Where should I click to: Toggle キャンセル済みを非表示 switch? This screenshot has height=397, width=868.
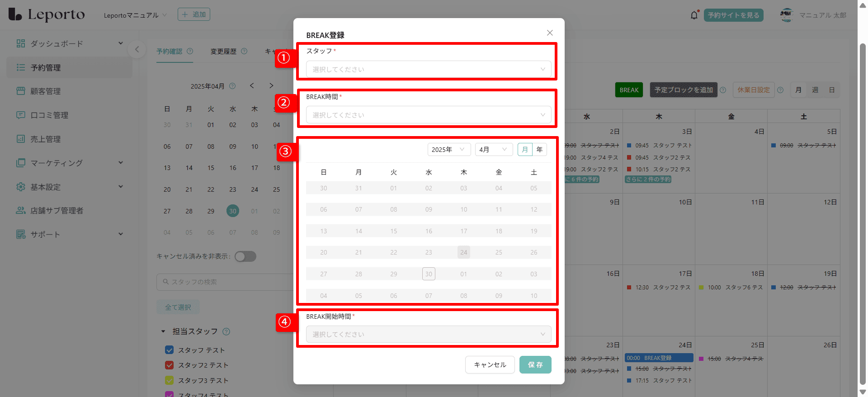[245, 256]
